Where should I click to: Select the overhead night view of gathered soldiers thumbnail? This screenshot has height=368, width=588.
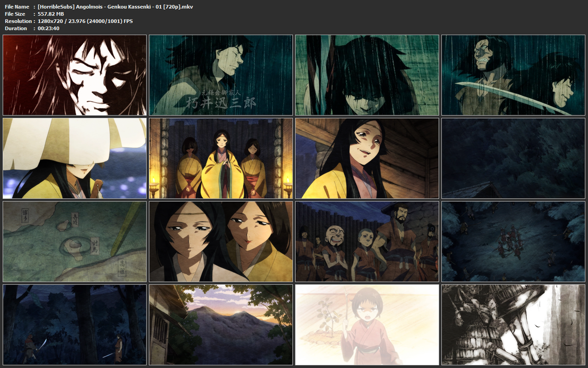513,241
